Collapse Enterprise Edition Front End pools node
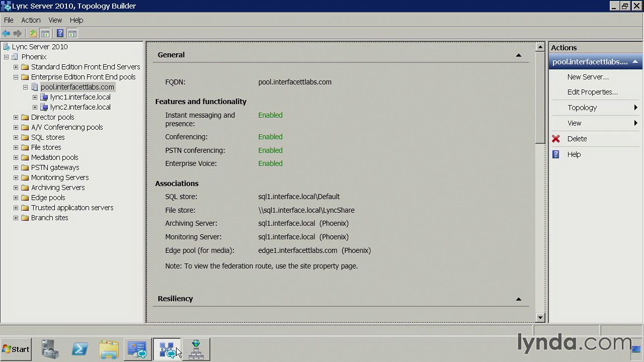Viewport: 644px width, 362px height. click(x=16, y=77)
